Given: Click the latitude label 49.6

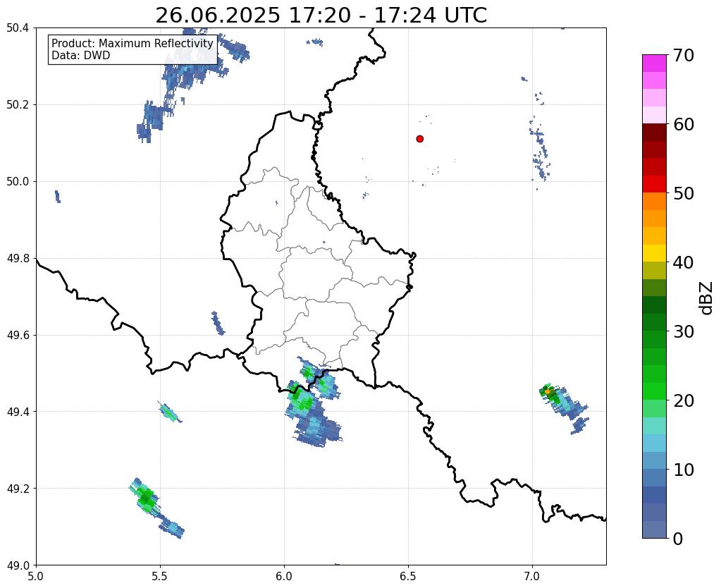Looking at the screenshot, I should click(x=18, y=335).
